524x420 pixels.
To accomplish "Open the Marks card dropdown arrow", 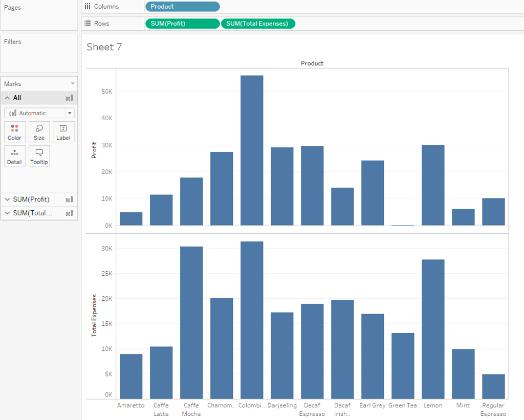I will [73, 83].
